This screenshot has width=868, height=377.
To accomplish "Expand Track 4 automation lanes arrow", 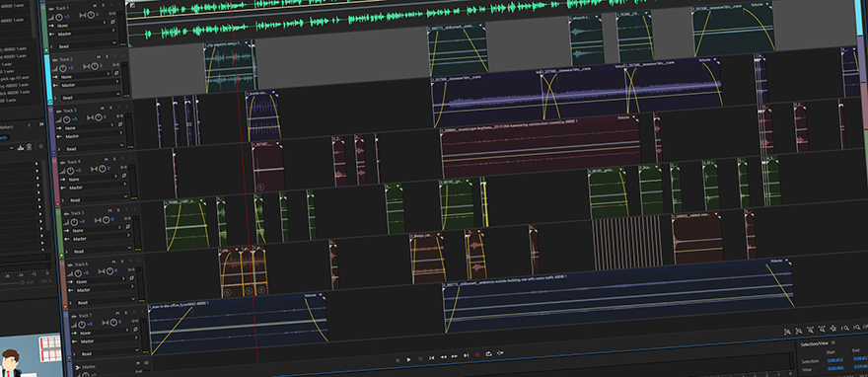I will [62, 201].
